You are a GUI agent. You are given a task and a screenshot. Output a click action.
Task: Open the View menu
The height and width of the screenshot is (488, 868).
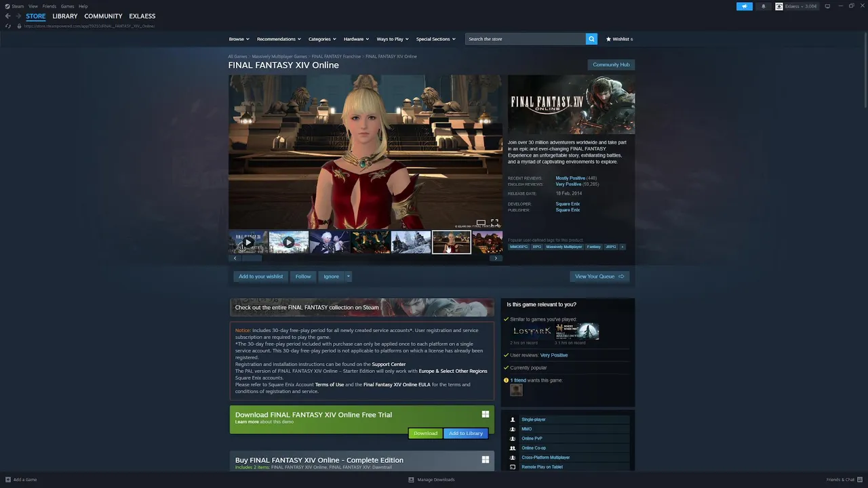click(x=33, y=6)
